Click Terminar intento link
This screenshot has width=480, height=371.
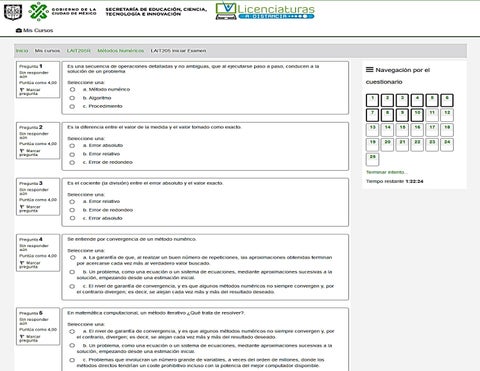387,172
